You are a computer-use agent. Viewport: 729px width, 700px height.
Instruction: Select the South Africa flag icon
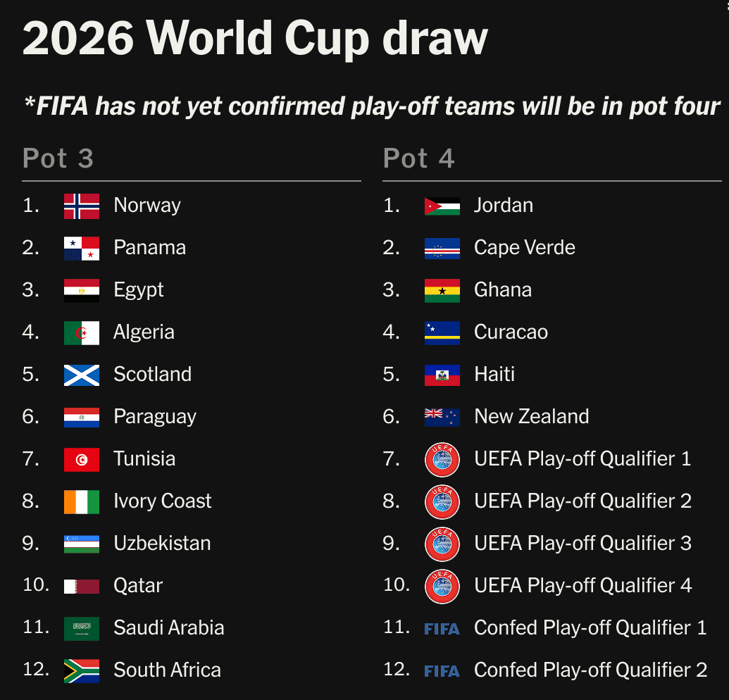[82, 670]
